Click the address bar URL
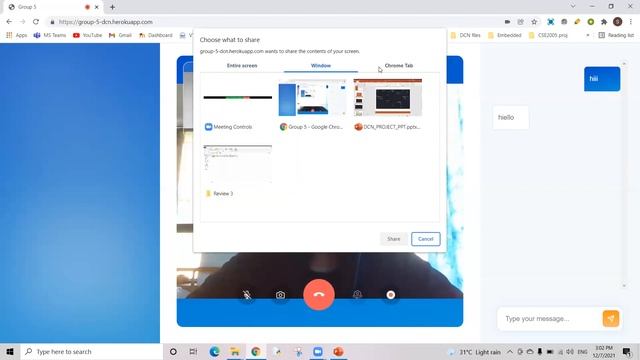Viewport: 640px width, 360px height. tap(106, 22)
